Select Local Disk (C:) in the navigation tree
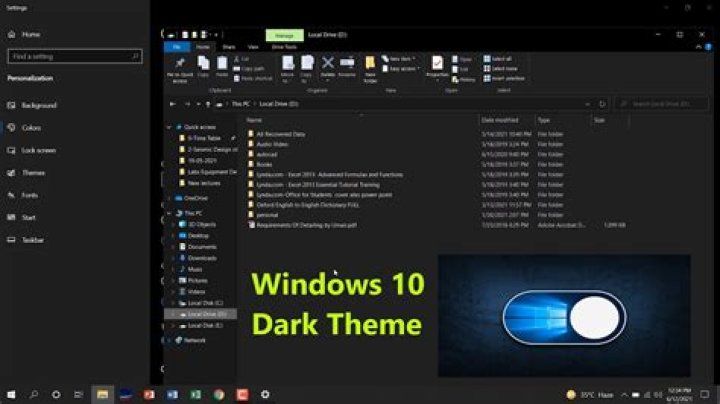The height and width of the screenshot is (404, 720). (x=205, y=303)
